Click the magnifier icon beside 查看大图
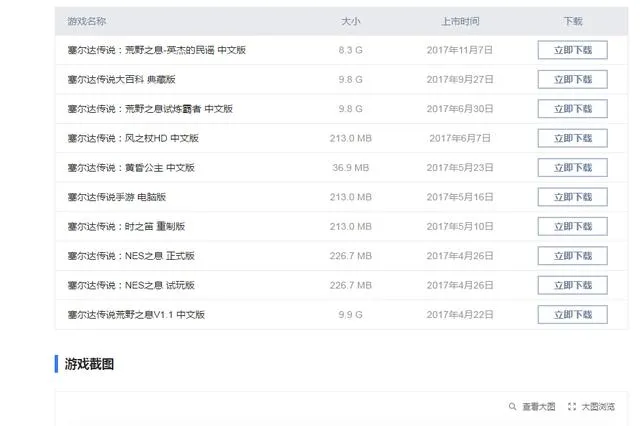 (x=512, y=406)
